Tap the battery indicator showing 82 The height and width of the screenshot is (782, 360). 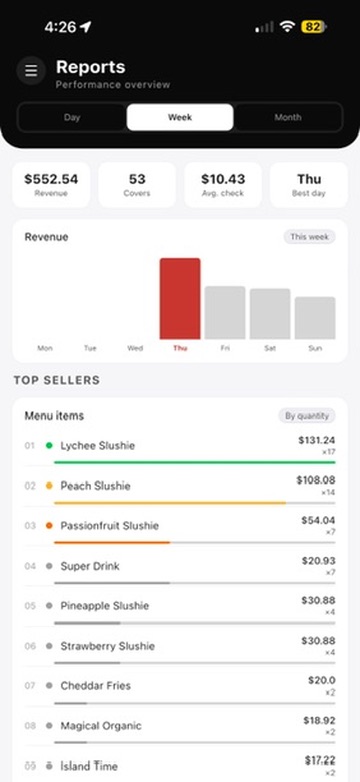[314, 26]
